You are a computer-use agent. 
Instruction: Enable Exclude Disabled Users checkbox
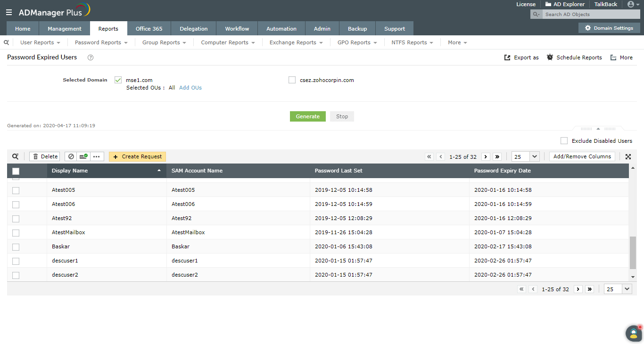tap(564, 140)
